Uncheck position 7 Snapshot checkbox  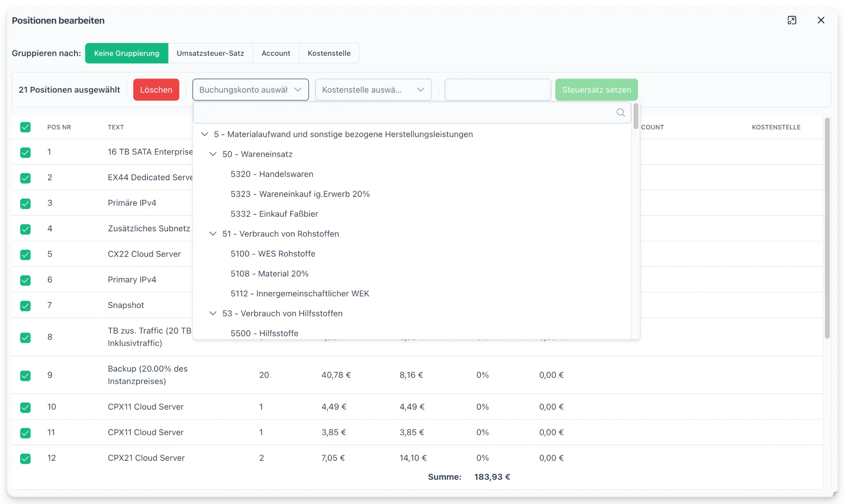coord(25,305)
